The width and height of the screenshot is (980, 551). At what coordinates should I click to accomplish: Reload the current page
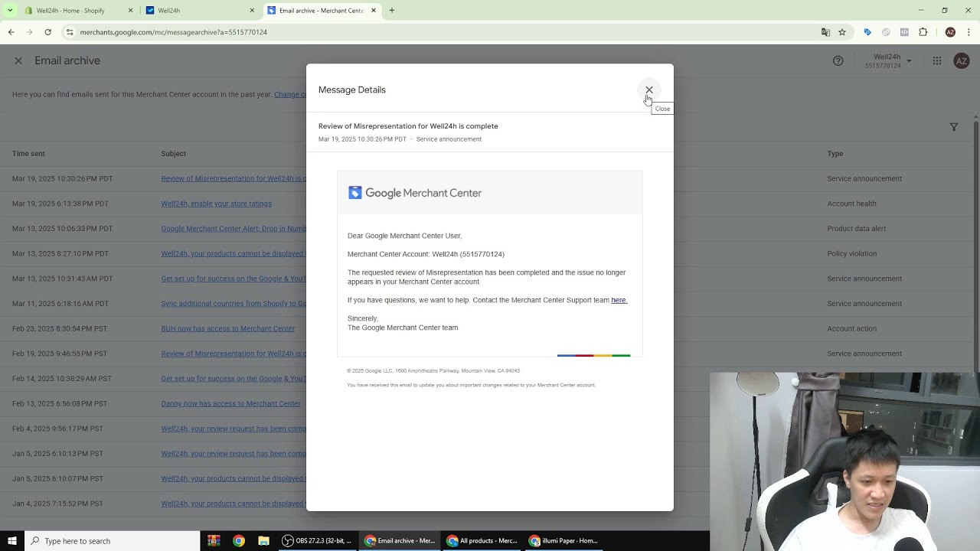click(x=47, y=32)
